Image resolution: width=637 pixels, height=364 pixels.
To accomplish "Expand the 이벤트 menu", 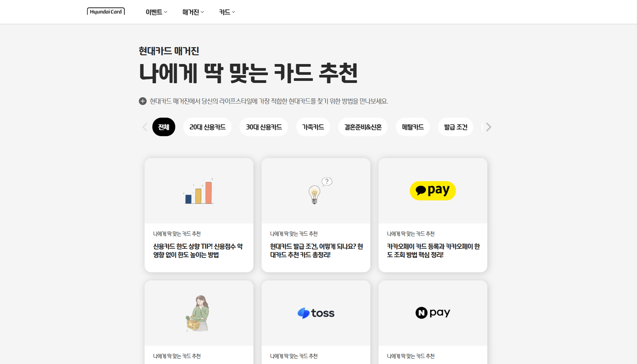I will [156, 12].
